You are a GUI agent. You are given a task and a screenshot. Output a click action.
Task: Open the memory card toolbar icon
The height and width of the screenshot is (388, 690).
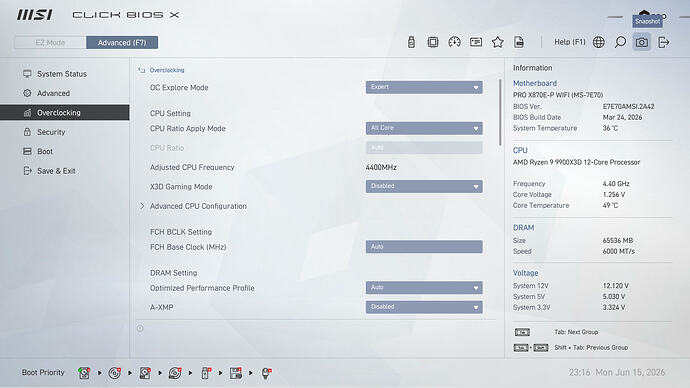[x=476, y=42]
